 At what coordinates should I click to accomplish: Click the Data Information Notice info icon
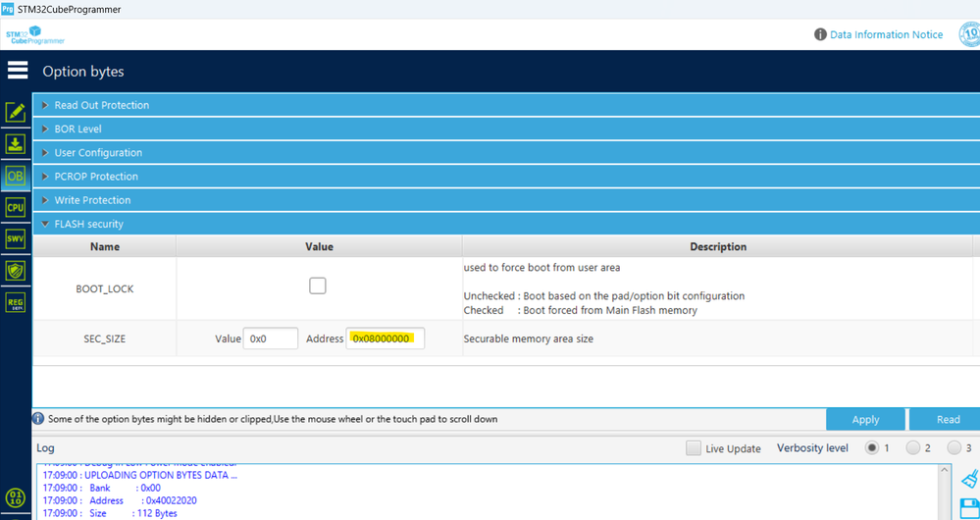coord(821,34)
